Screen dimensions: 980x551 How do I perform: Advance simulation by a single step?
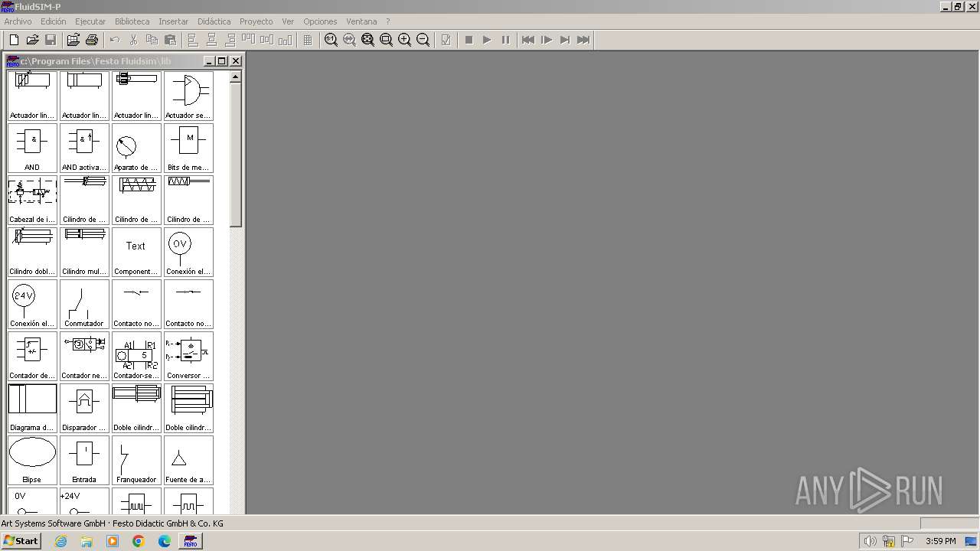point(547,40)
